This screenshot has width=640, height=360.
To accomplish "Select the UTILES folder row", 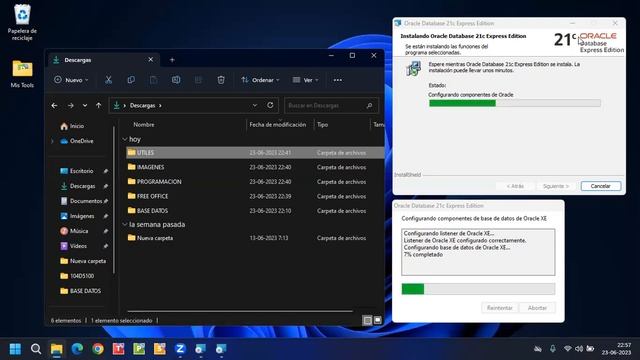I will click(x=255, y=153).
